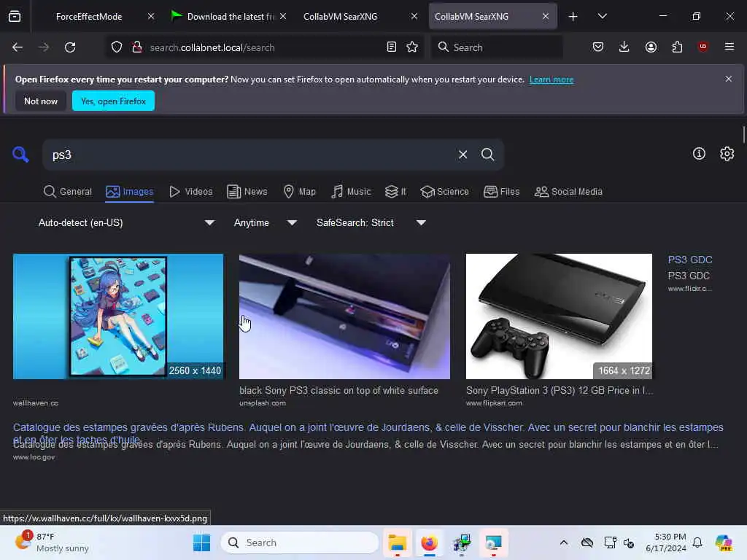This screenshot has width=747, height=560.
Task: Click SearXNG logo magnifier icon
Action: click(20, 155)
